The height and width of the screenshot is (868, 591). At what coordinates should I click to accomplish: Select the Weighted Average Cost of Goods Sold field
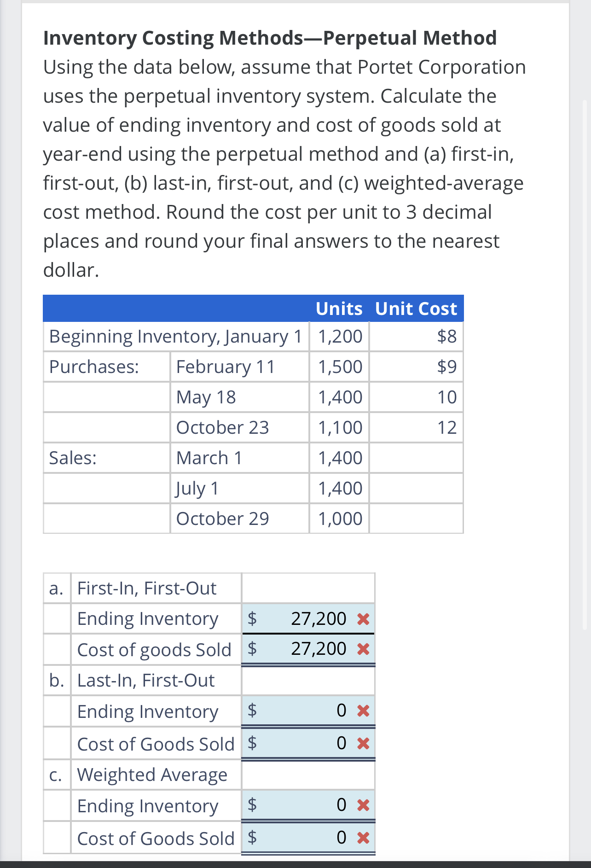(x=308, y=838)
